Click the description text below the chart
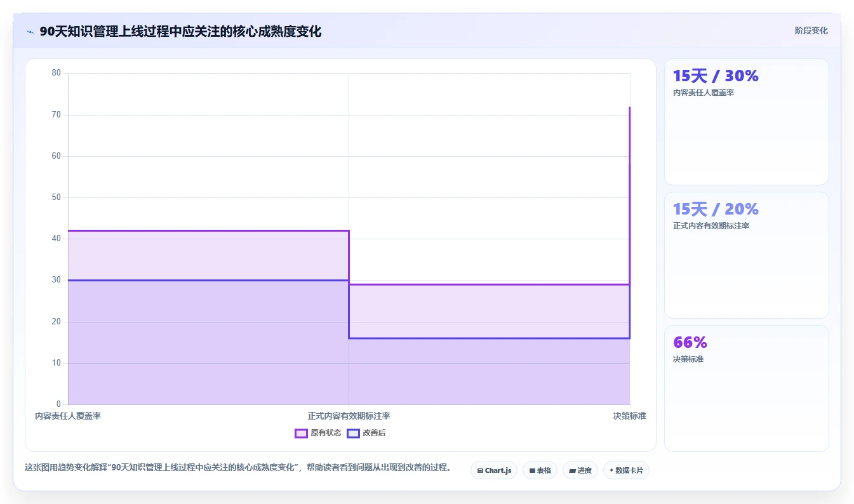 click(x=239, y=468)
